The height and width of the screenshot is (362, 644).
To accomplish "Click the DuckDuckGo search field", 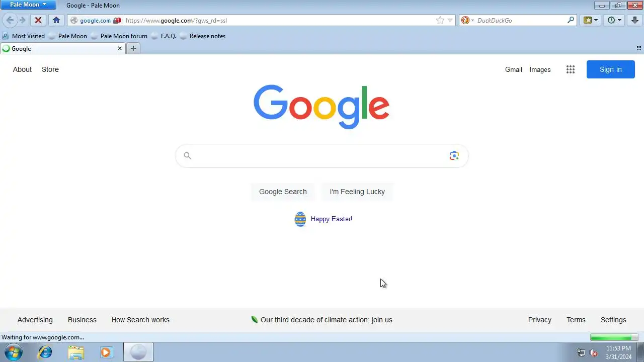I will 521,21.
